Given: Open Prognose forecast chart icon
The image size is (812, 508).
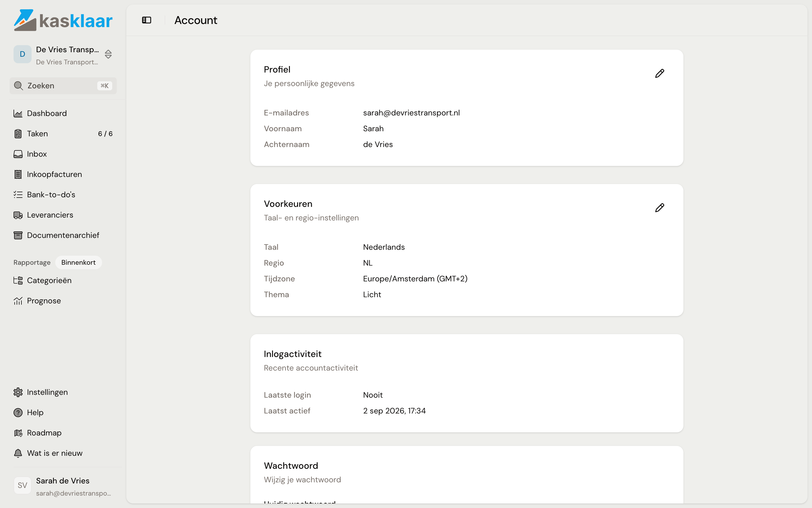Looking at the screenshot, I should [18, 301].
